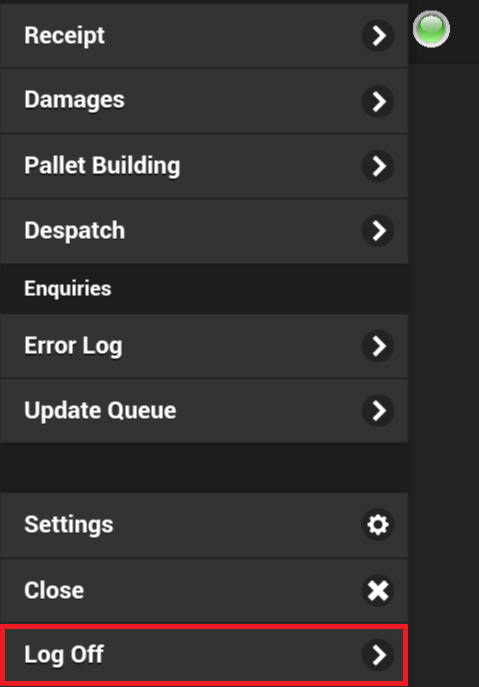Click the gear icon in Settings row
The width and height of the screenshot is (479, 687).
click(378, 524)
